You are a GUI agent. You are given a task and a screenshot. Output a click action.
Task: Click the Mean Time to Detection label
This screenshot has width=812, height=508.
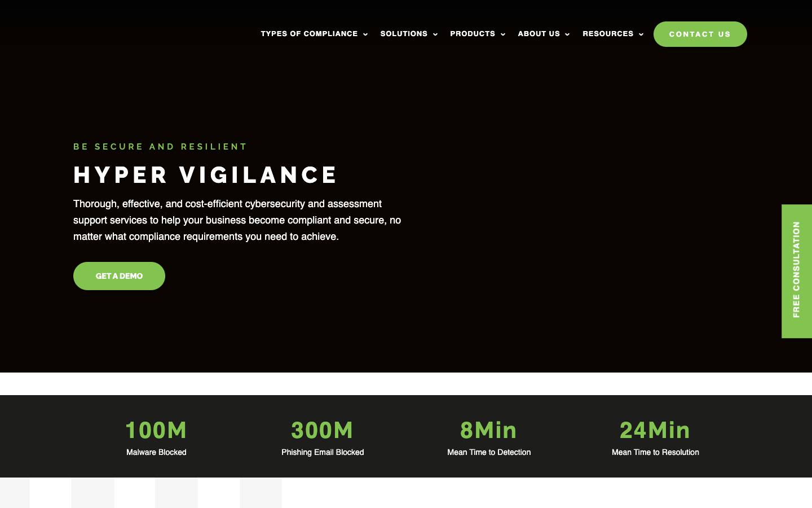point(489,452)
